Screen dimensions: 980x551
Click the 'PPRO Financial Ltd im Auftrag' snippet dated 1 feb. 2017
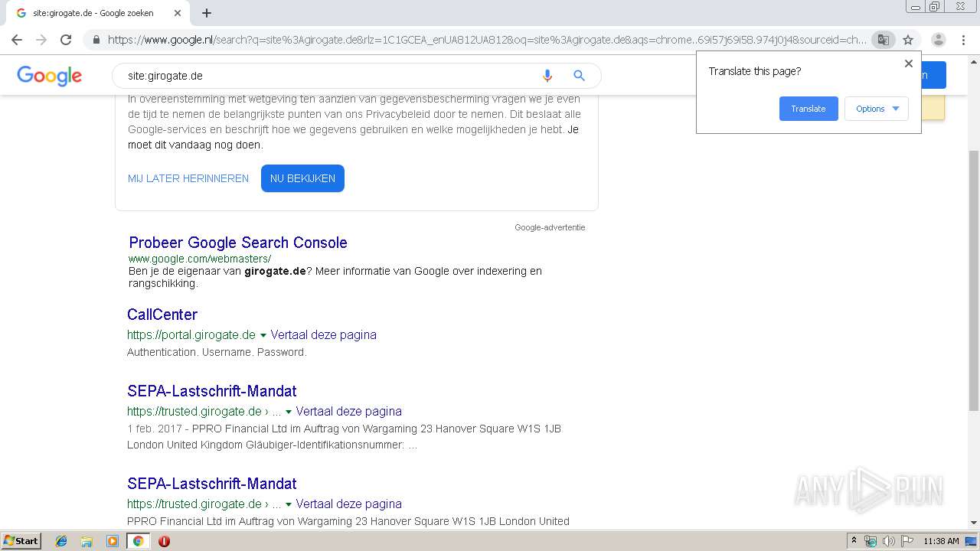tap(345, 436)
